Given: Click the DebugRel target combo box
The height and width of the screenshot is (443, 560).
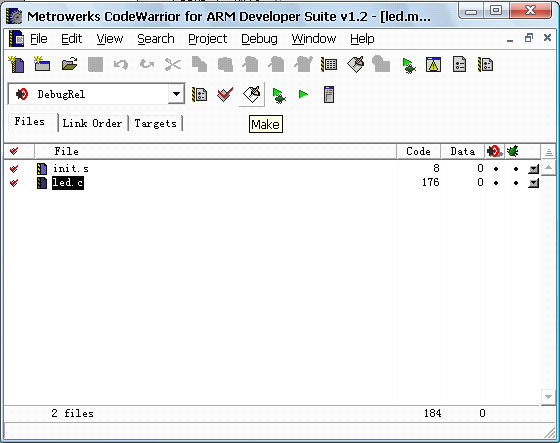Looking at the screenshot, I should click(96, 94).
